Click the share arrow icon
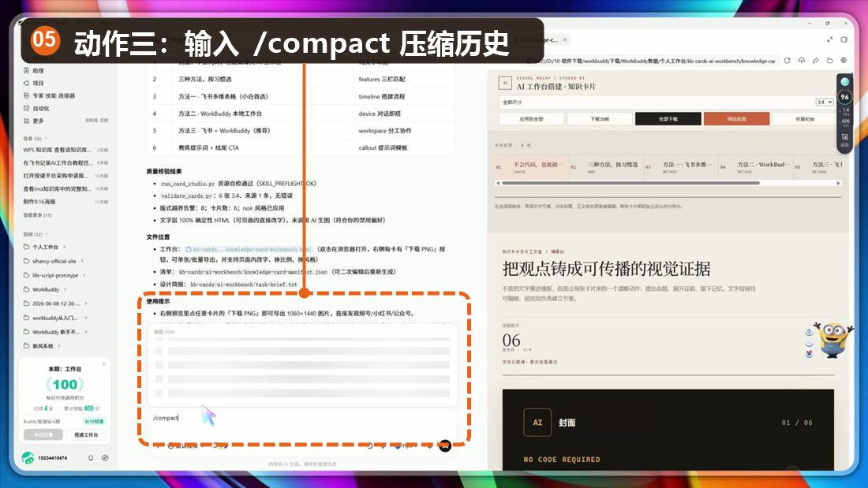The width and height of the screenshot is (868, 488). click(815, 60)
